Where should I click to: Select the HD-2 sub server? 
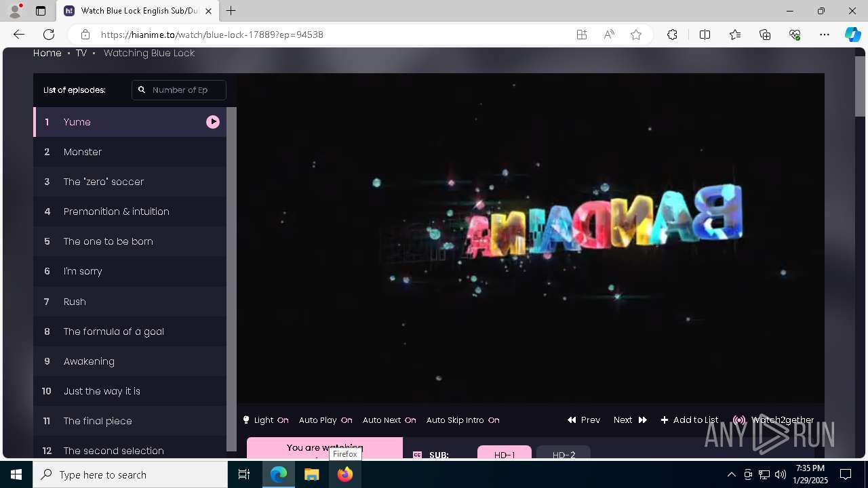pos(564,453)
